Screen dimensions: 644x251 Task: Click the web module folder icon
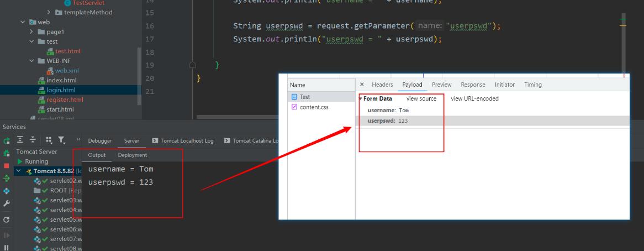pos(33,22)
